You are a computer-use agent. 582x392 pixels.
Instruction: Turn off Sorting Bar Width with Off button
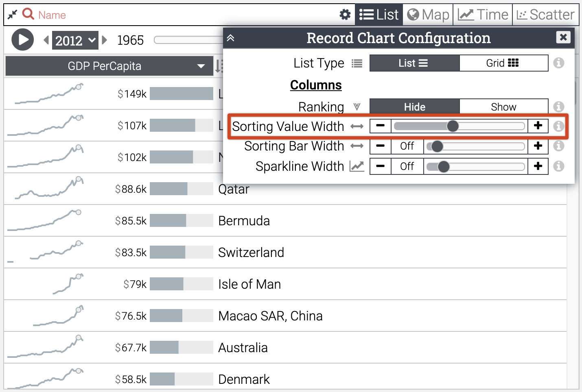[x=407, y=146]
